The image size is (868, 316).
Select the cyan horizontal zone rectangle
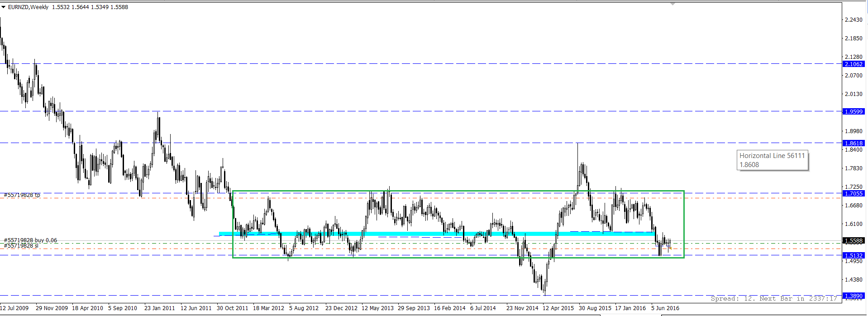click(437, 234)
